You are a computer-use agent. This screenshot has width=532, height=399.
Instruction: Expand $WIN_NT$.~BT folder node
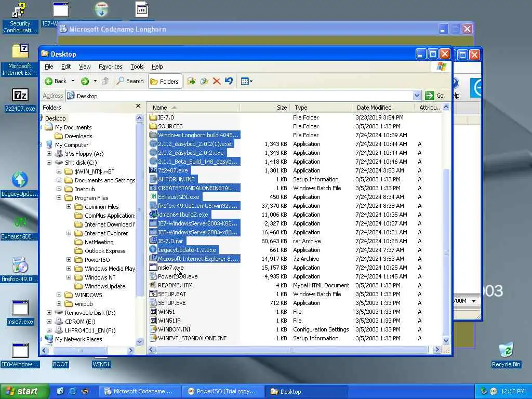[59, 171]
